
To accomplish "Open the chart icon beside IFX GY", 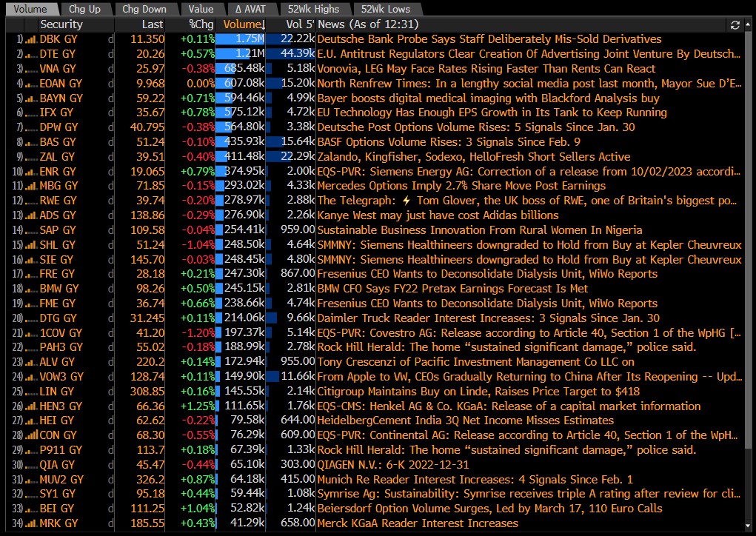I will coord(31,113).
